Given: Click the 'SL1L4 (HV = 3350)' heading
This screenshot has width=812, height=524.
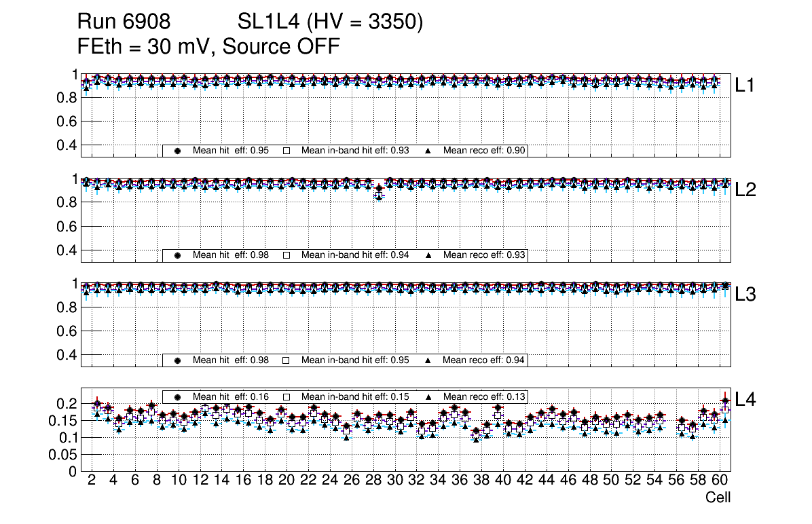Looking at the screenshot, I should 331,23.
